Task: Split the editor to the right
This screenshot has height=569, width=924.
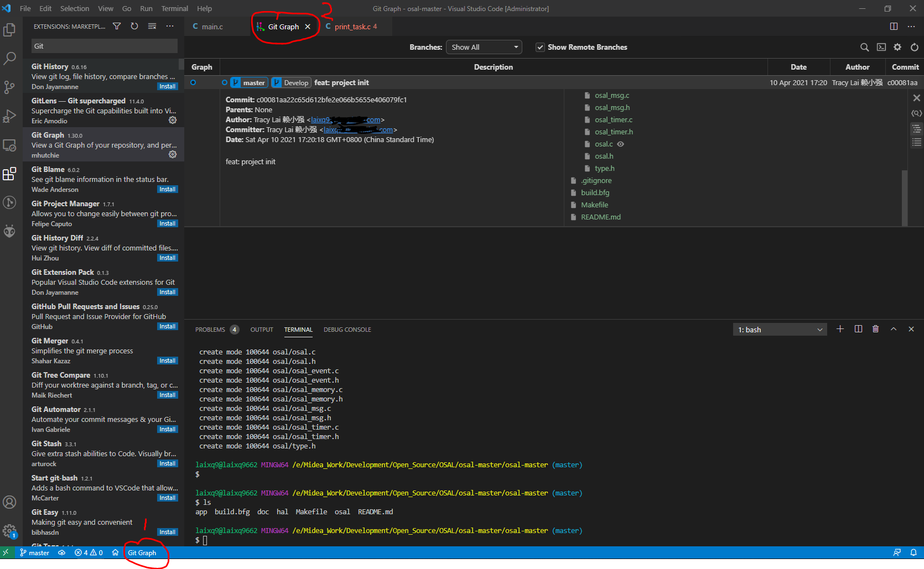Action: coord(894,26)
